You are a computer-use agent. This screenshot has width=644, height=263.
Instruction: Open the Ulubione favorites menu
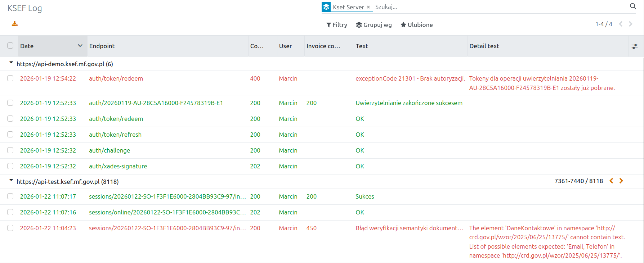point(417,25)
